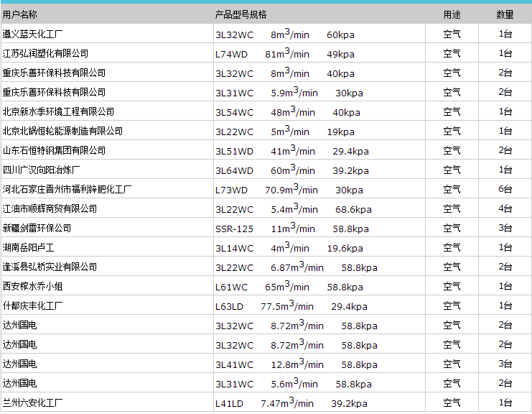Click 空气 in the 遵义蓝天化工厂 row

click(452, 34)
